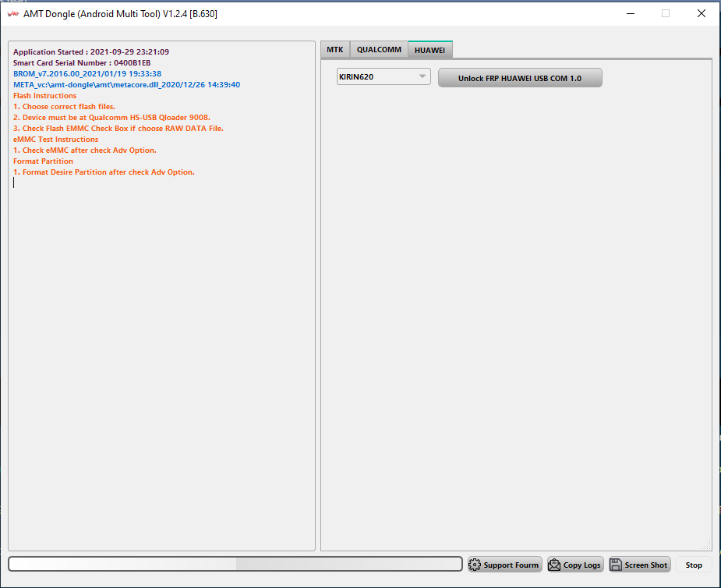This screenshot has width=721, height=588.
Task: Minimize the AMT Dongle window
Action: pyautogui.click(x=631, y=13)
